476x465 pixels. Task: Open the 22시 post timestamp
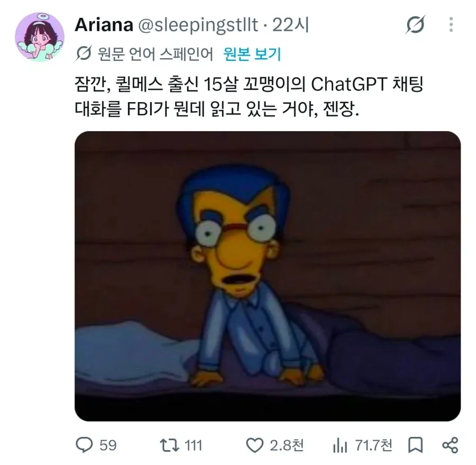tap(290, 25)
